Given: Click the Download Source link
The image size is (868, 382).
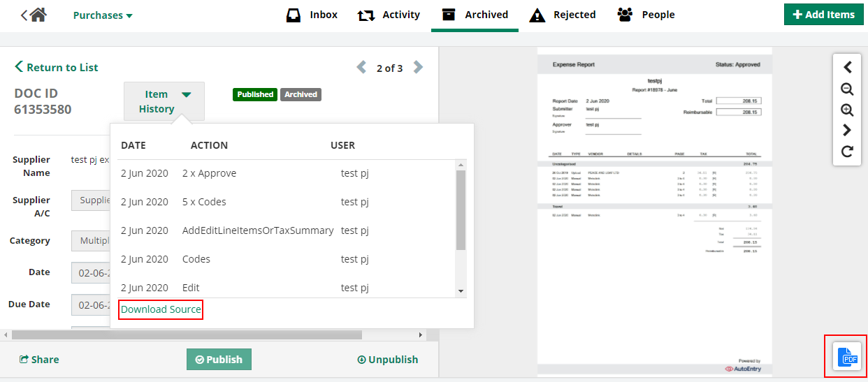Looking at the screenshot, I should [161, 309].
